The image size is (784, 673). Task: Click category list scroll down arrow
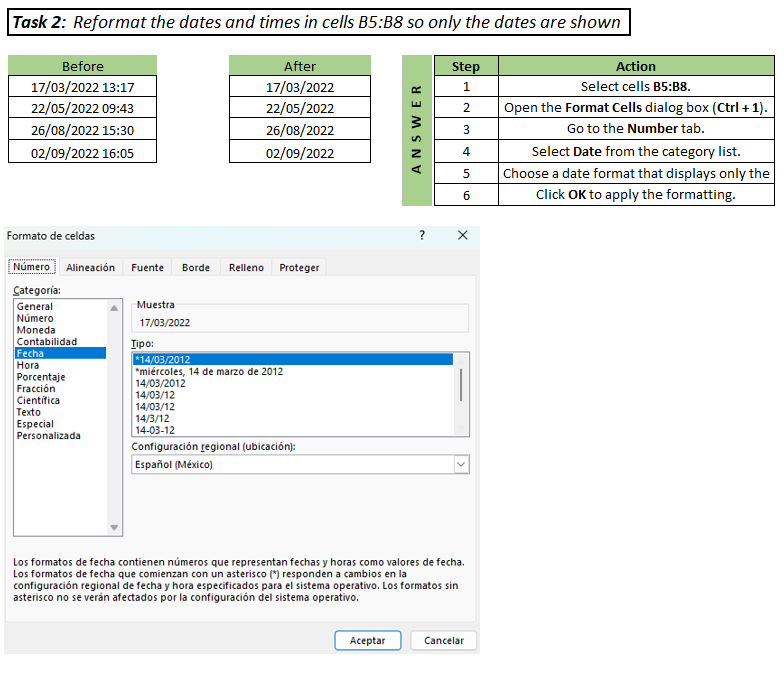(x=114, y=528)
